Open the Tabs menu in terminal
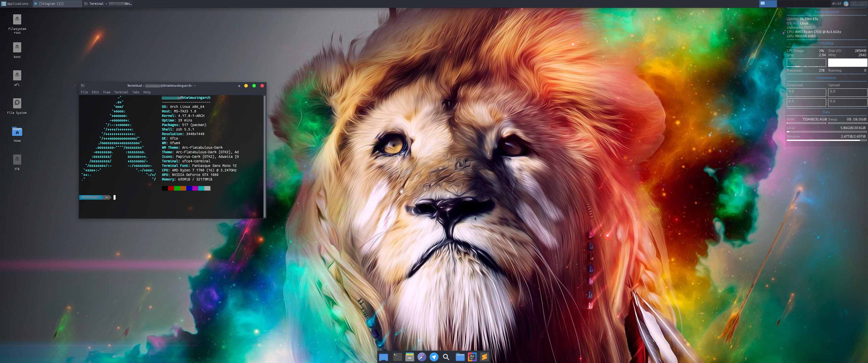 click(x=136, y=92)
